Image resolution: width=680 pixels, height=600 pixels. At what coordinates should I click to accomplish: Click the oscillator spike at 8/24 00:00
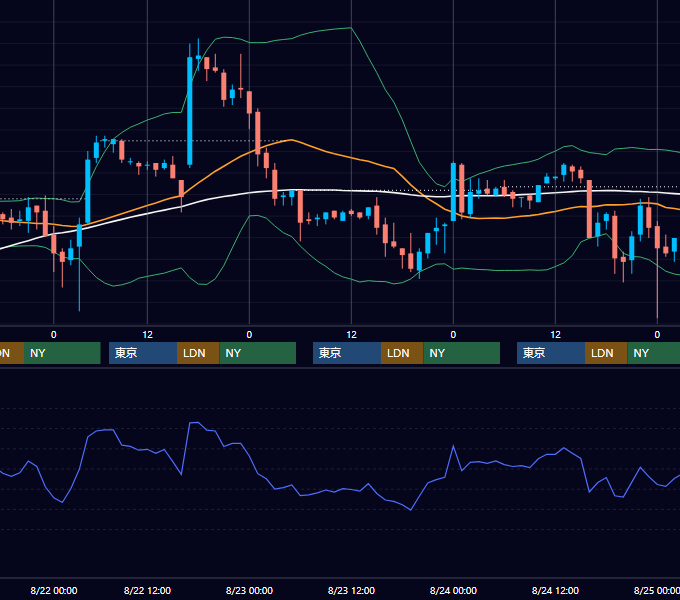(x=453, y=446)
